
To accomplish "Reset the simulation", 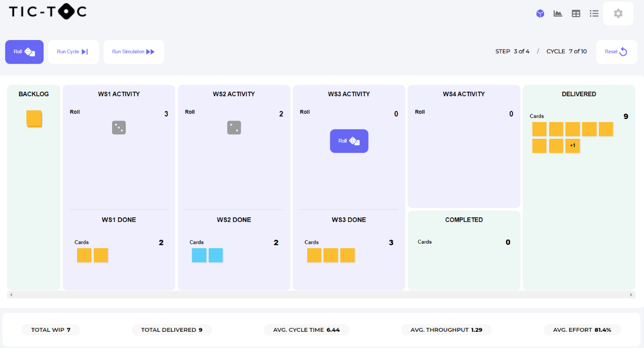I will pos(616,52).
